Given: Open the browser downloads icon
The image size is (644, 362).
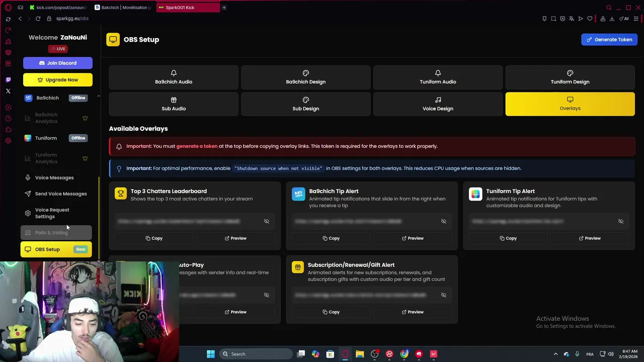Looking at the screenshot, I should [x=612, y=19].
